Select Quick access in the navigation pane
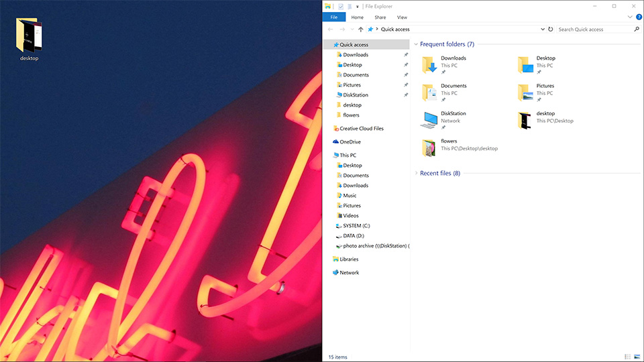The image size is (644, 362). tap(367, 44)
